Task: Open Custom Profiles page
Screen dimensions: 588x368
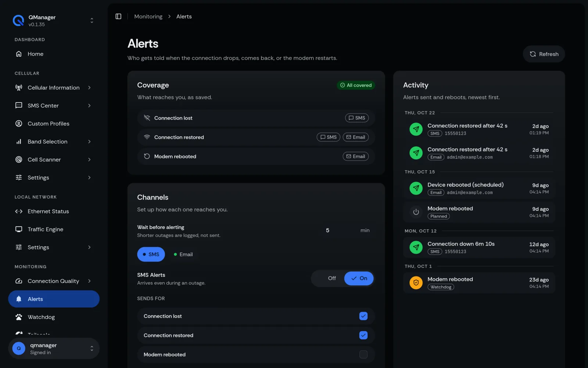Action: pos(54,124)
